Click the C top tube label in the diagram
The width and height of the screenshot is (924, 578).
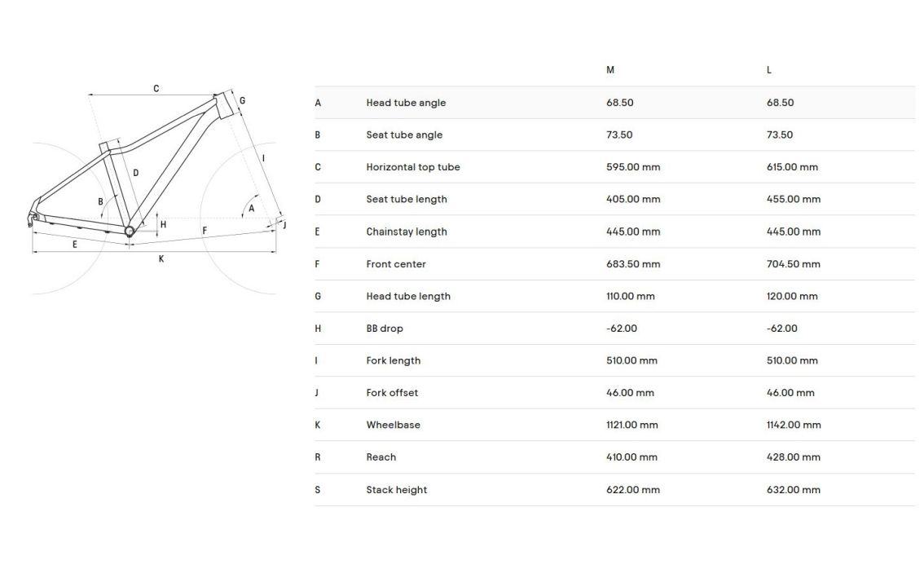[x=156, y=89]
